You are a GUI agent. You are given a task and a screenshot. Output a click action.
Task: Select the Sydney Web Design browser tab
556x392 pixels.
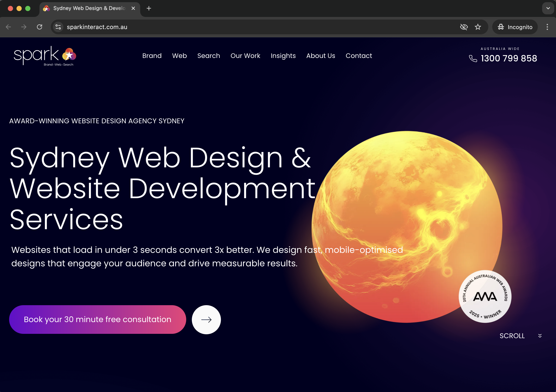tap(89, 8)
